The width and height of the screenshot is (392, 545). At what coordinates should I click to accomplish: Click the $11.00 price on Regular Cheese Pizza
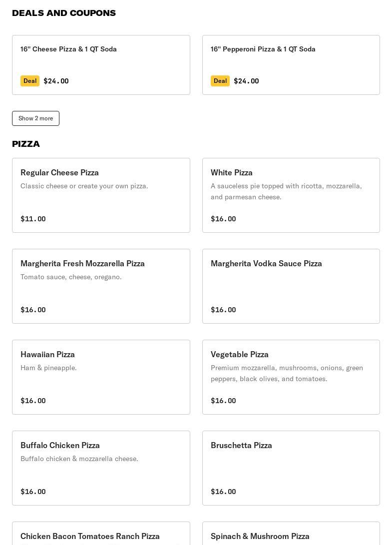pyautogui.click(x=33, y=219)
